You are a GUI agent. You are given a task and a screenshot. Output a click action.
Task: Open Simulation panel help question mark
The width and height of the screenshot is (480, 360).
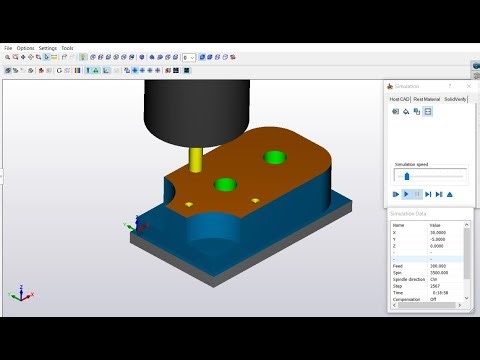point(449,86)
